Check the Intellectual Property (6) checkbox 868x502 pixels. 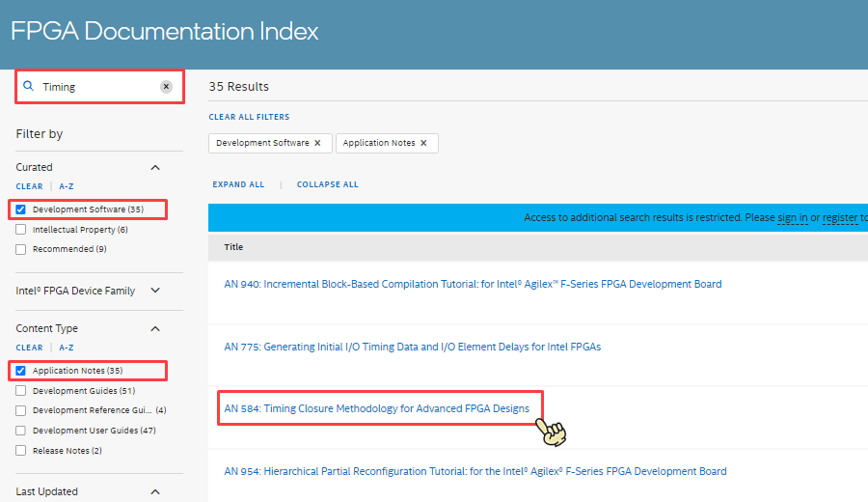(x=21, y=230)
